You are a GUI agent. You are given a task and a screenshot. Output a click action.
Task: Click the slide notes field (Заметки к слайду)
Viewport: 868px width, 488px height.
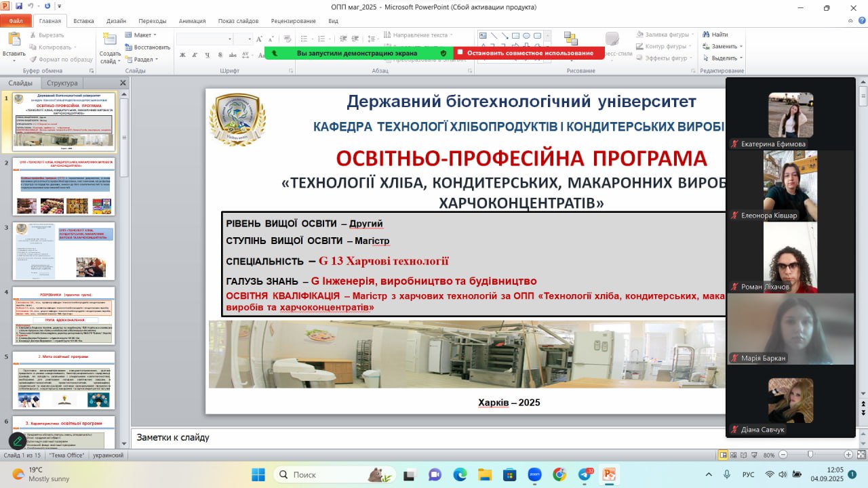click(427, 437)
